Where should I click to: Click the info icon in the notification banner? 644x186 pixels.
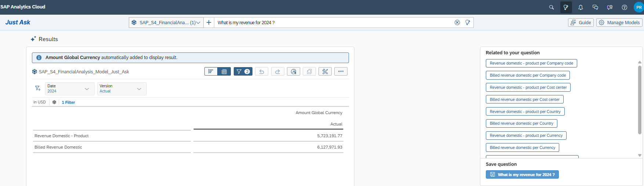coord(39,58)
